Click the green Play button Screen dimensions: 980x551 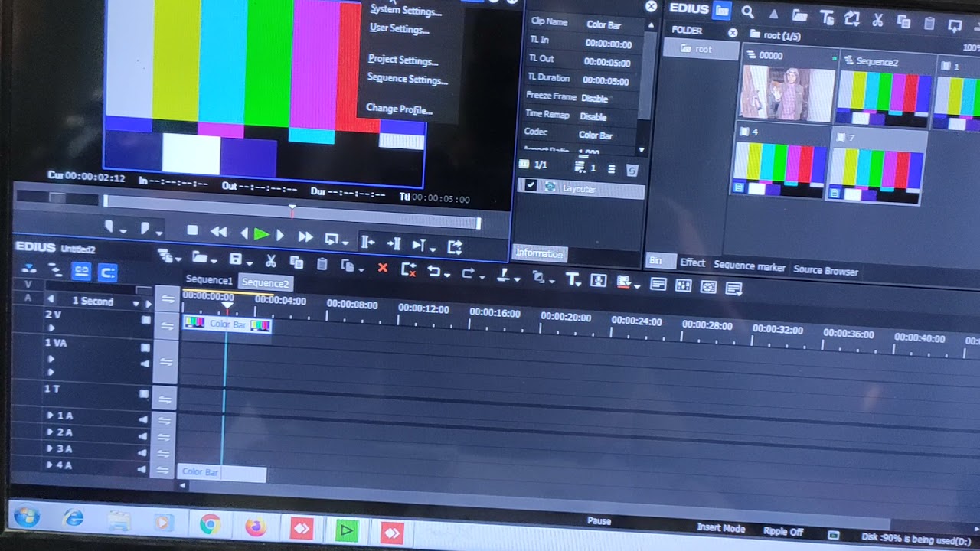click(261, 234)
